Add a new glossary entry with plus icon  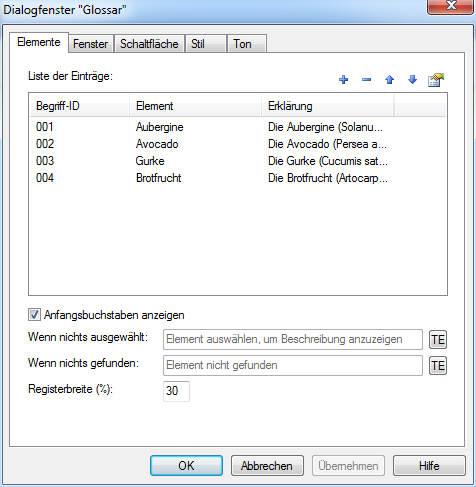coord(343,80)
